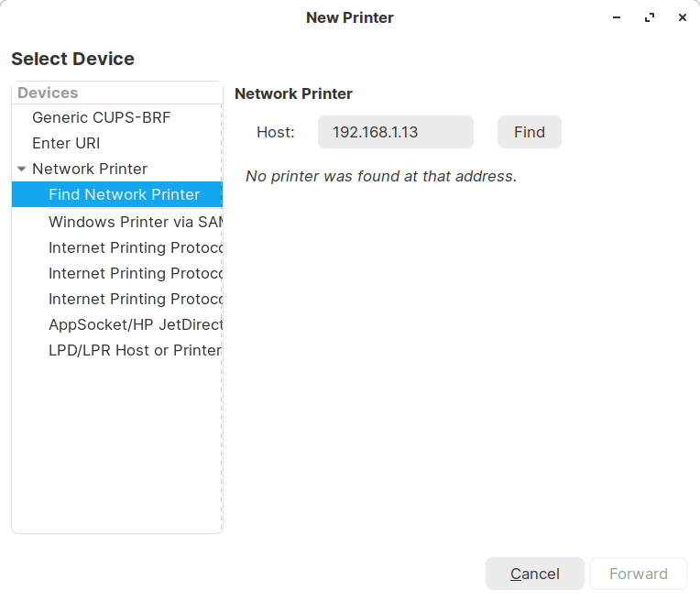Click the Host: label
This screenshot has width=700, height=602.
[275, 132]
